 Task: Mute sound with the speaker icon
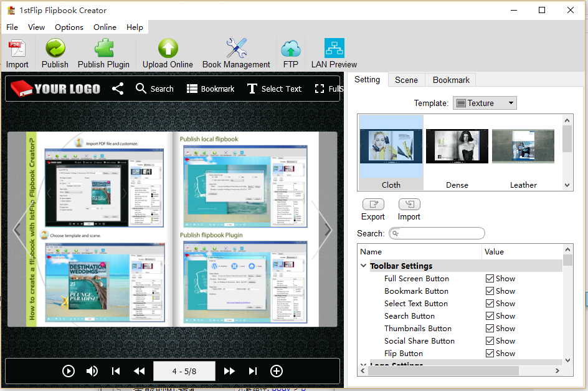click(92, 371)
